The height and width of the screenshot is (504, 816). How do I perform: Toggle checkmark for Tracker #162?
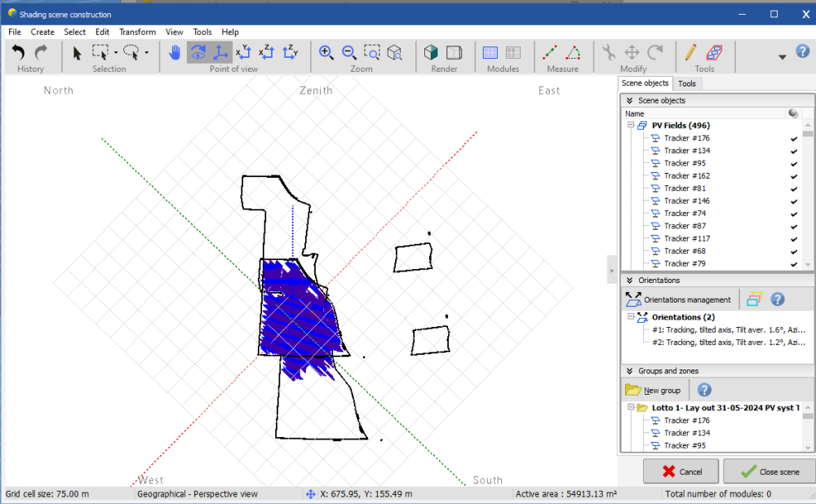793,176
